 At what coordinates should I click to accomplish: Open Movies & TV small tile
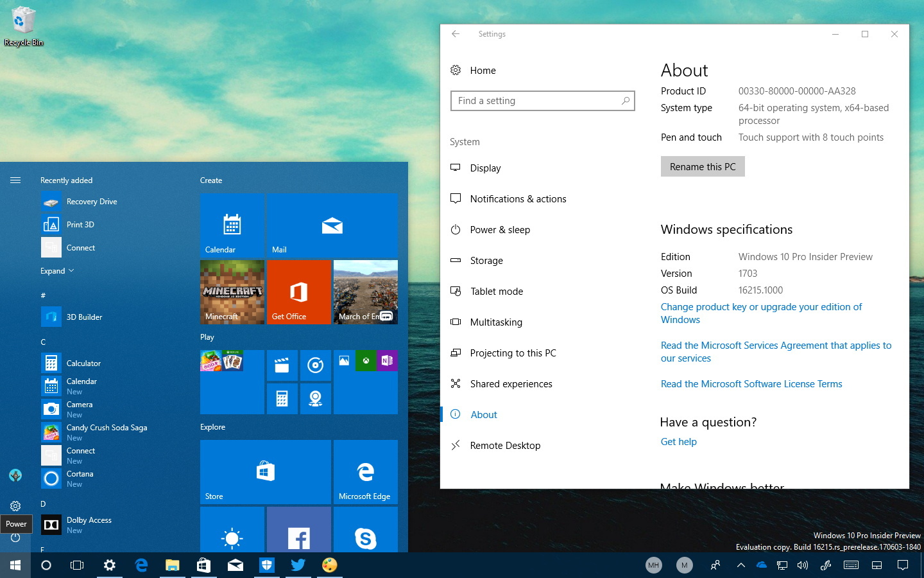(x=282, y=365)
